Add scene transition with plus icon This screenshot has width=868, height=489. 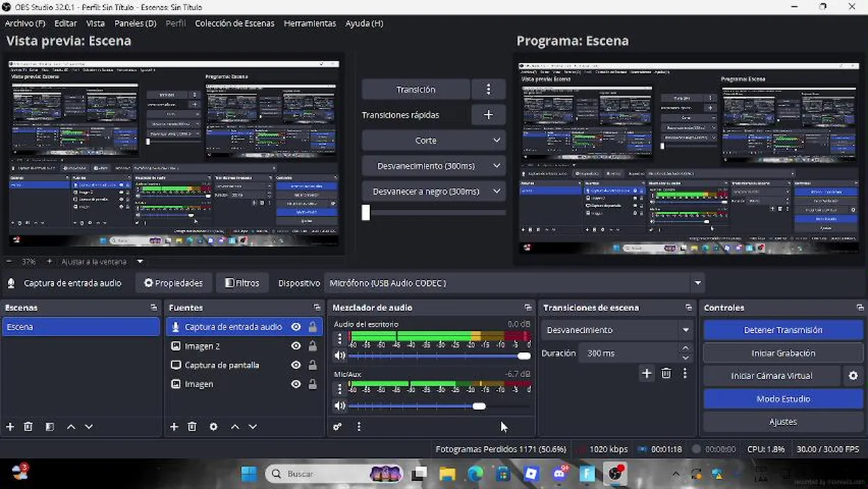[x=647, y=373]
